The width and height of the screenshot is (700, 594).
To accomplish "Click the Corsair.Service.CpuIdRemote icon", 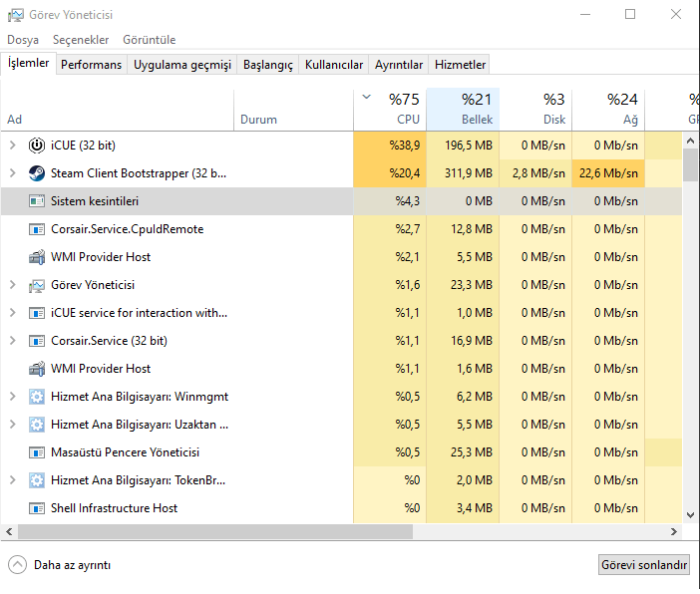I will click(x=37, y=229).
